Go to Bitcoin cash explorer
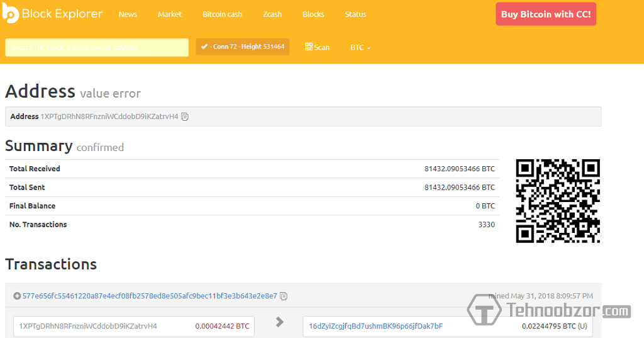Screen dimensions: 644x338 point(222,14)
